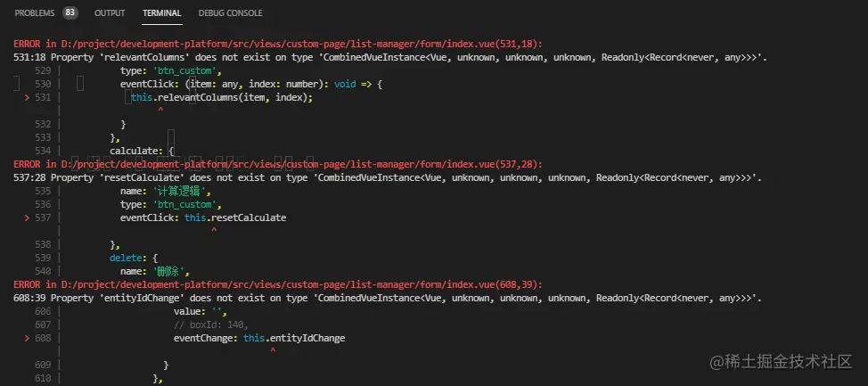Open the DEBUG CONSOLE tab
The width and height of the screenshot is (868, 386).
pos(230,12)
